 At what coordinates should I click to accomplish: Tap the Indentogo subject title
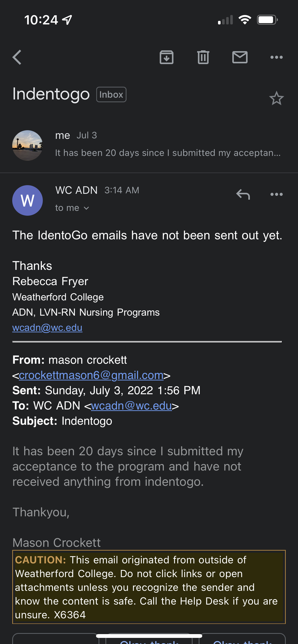tap(51, 94)
